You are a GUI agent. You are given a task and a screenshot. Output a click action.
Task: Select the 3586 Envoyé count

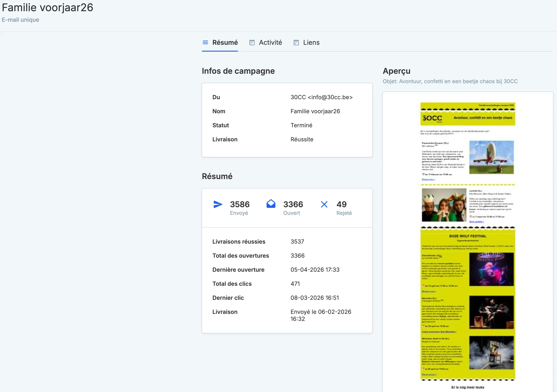coord(240,204)
